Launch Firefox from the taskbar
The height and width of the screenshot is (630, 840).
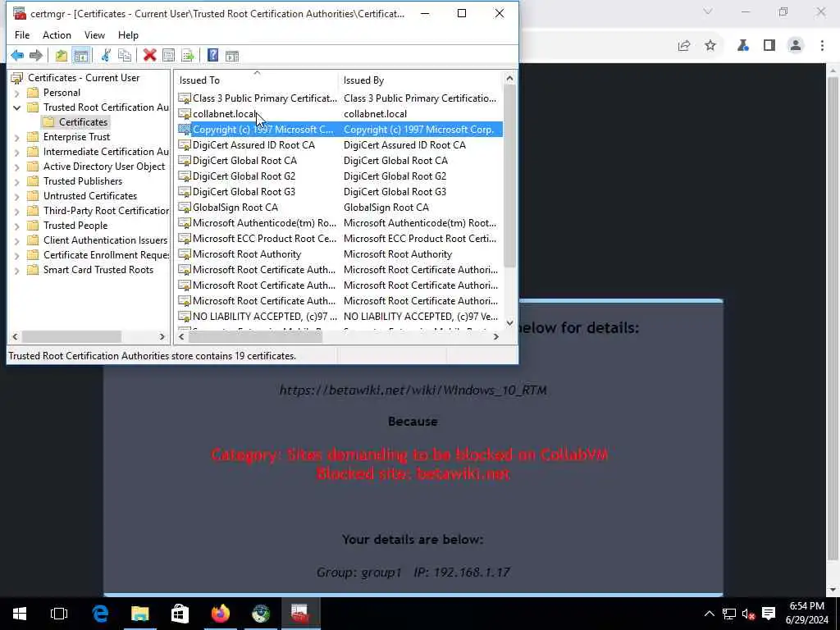(220, 614)
